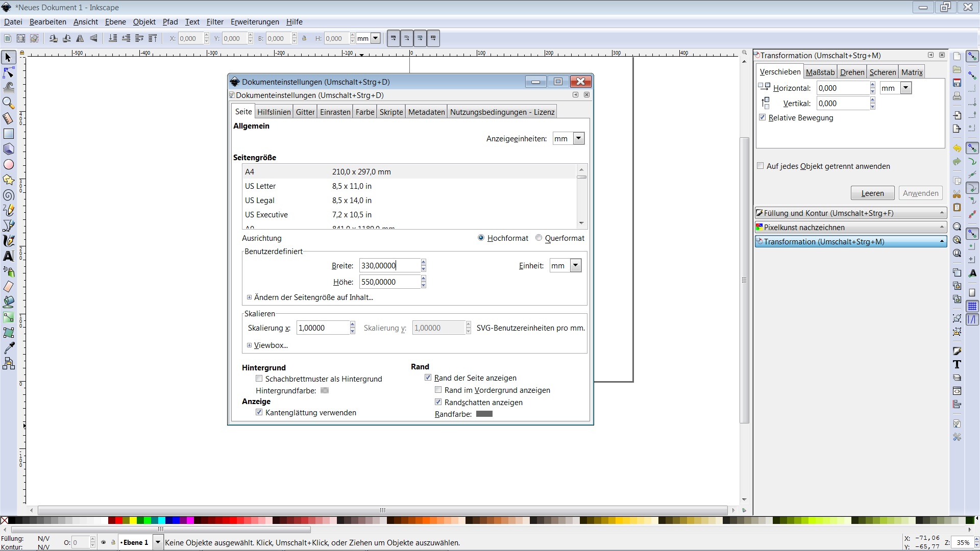Select US Letter page size
Screen dimensions: 980x551
pyautogui.click(x=409, y=186)
